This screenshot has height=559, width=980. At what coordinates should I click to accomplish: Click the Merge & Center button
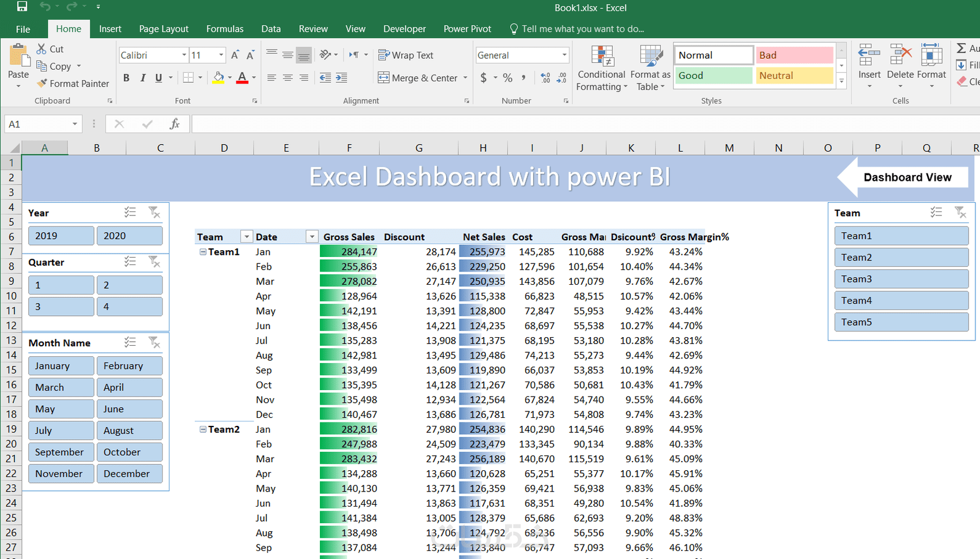pos(418,78)
